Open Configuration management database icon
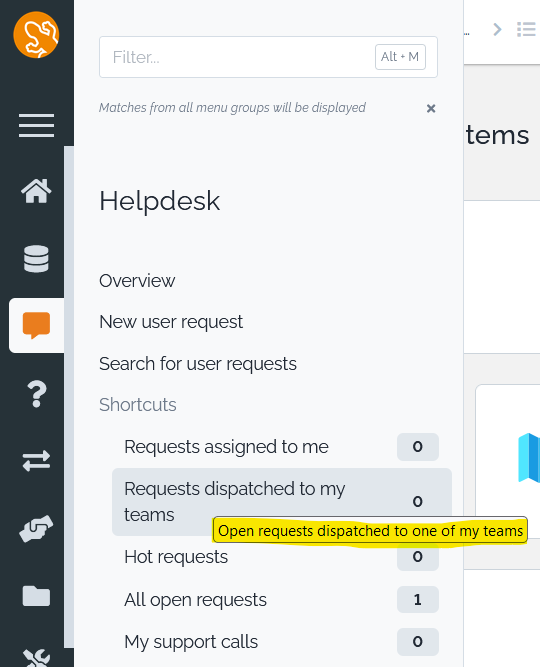The height and width of the screenshot is (667, 540). tap(36, 259)
